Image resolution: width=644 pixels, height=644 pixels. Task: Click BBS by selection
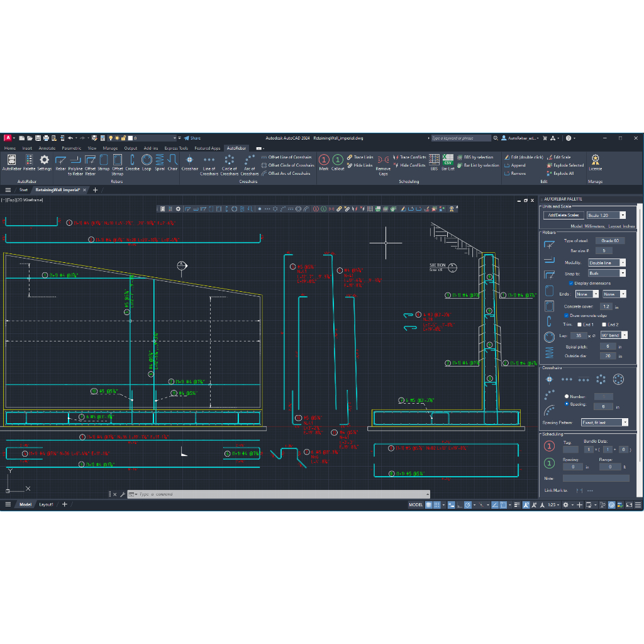click(x=475, y=157)
